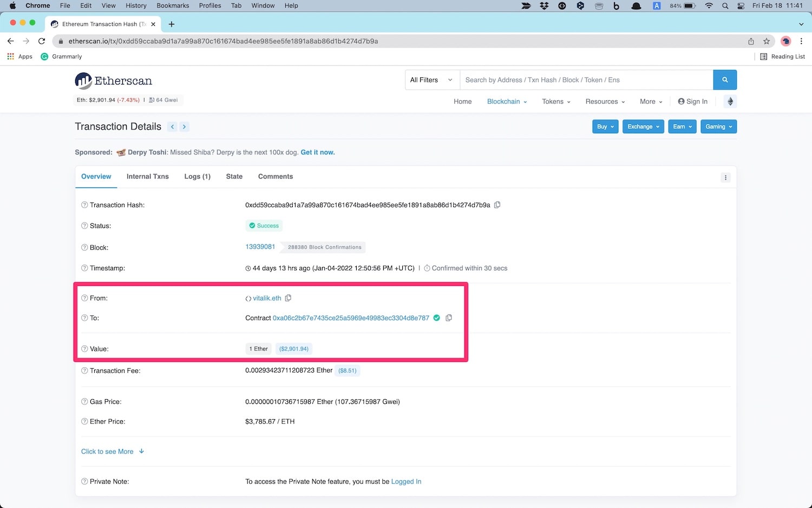This screenshot has width=812, height=508.
Task: Click Sign In link
Action: pyautogui.click(x=693, y=101)
